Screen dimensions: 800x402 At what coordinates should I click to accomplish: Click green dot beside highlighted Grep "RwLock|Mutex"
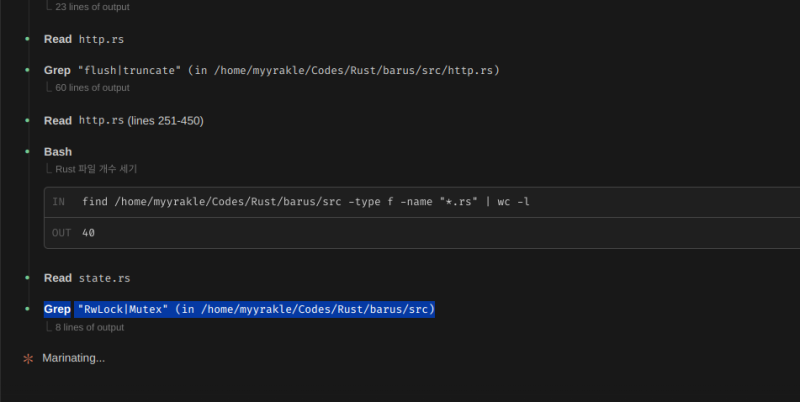point(28,310)
